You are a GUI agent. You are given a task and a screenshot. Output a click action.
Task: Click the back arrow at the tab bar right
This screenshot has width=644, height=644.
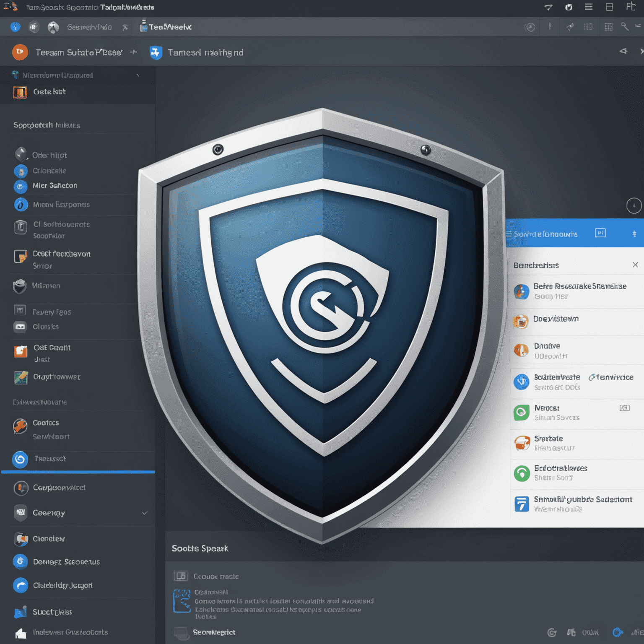pyautogui.click(x=623, y=51)
